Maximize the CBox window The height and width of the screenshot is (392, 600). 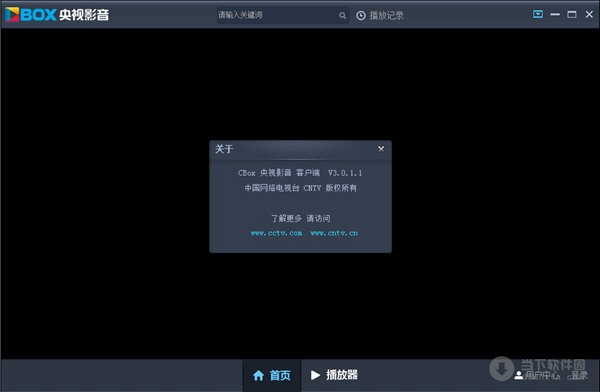572,15
